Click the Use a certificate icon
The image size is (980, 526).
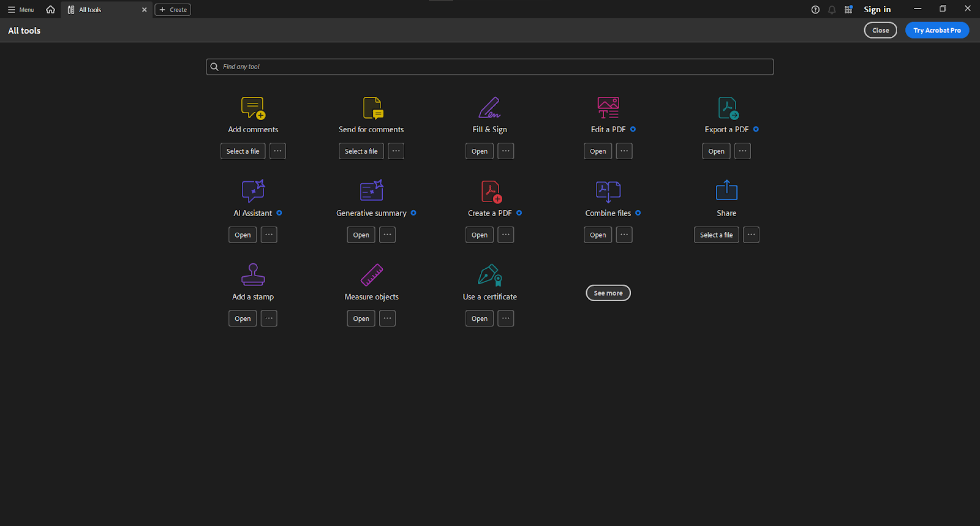[x=490, y=275]
